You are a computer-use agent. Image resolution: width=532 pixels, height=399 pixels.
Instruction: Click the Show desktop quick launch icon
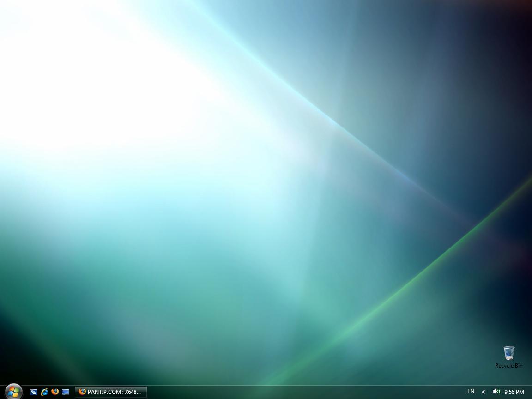tap(66, 392)
